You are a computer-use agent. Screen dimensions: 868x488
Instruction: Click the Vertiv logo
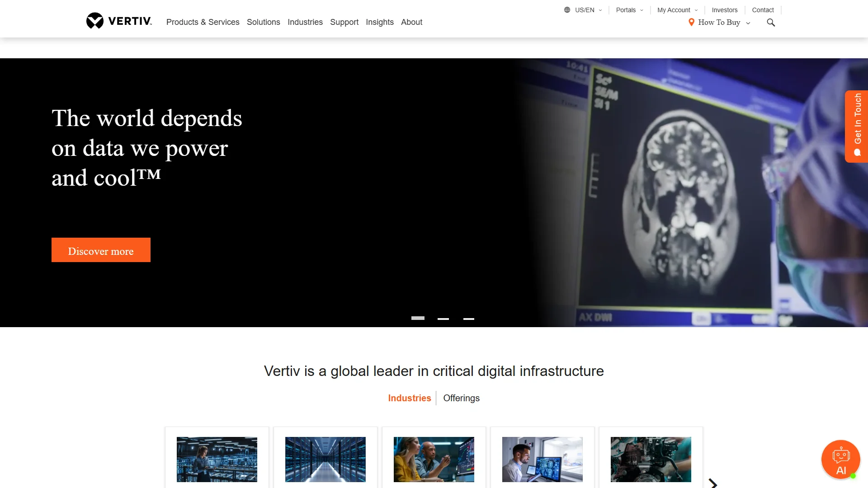pyautogui.click(x=119, y=21)
